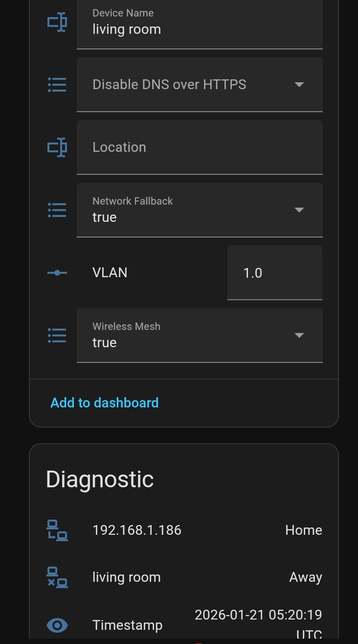Click the VLAN entity label

tap(110, 273)
